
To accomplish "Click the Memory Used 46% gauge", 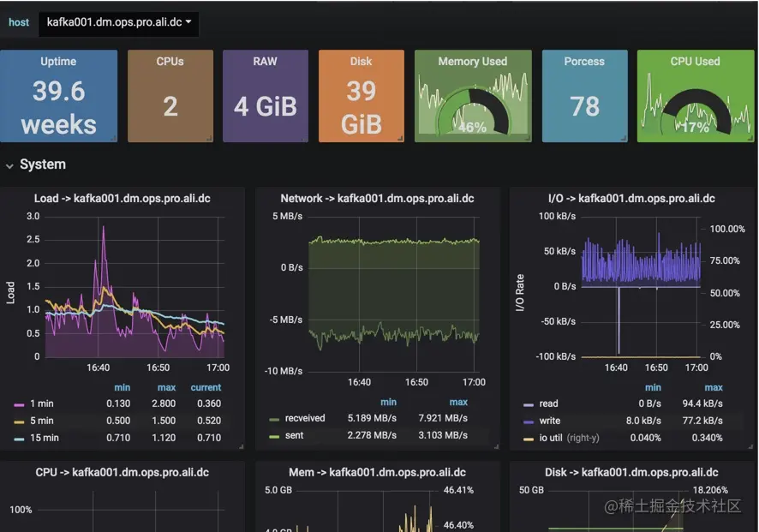I will tap(473, 112).
